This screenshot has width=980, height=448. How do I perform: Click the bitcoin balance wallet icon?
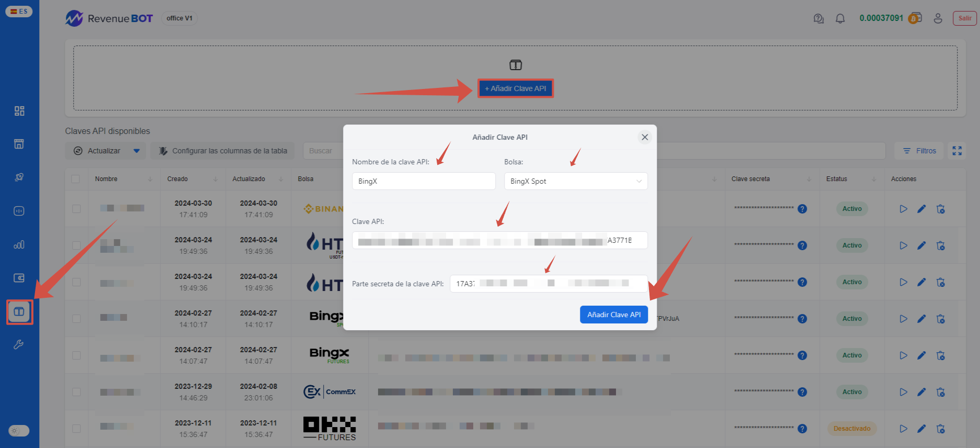click(915, 18)
